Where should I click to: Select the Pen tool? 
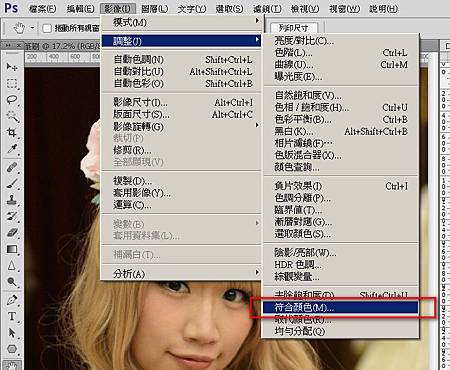click(x=12, y=300)
